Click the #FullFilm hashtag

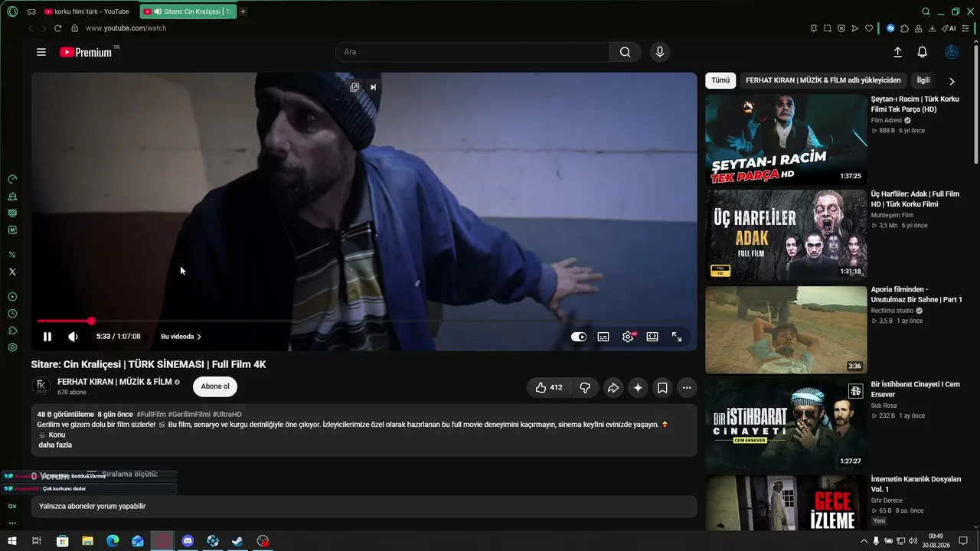point(152,414)
